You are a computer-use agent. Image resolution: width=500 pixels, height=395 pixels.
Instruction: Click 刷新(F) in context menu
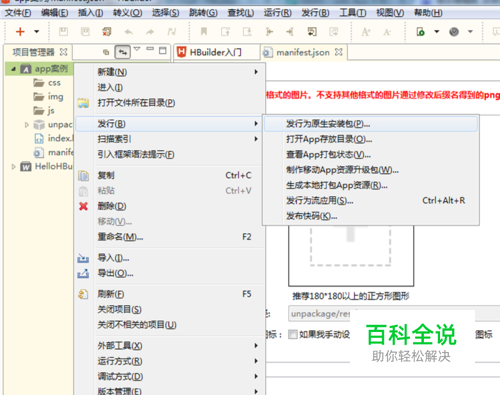tap(170, 294)
